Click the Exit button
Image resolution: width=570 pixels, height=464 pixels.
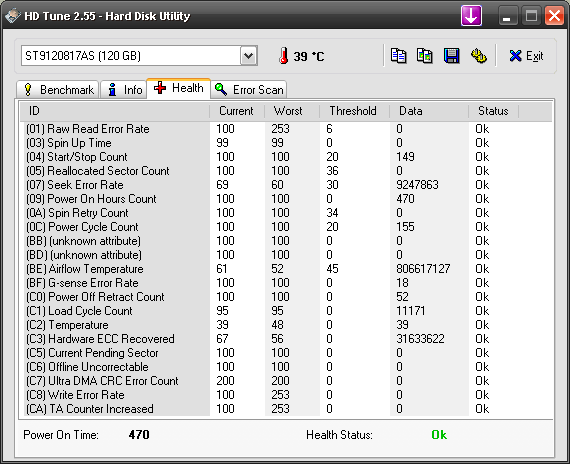click(526, 56)
